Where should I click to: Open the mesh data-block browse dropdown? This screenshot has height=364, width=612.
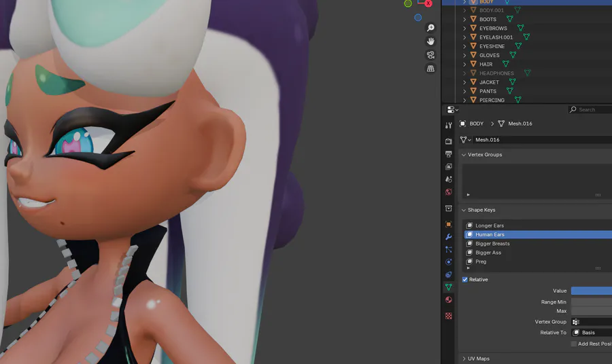pyautogui.click(x=465, y=139)
